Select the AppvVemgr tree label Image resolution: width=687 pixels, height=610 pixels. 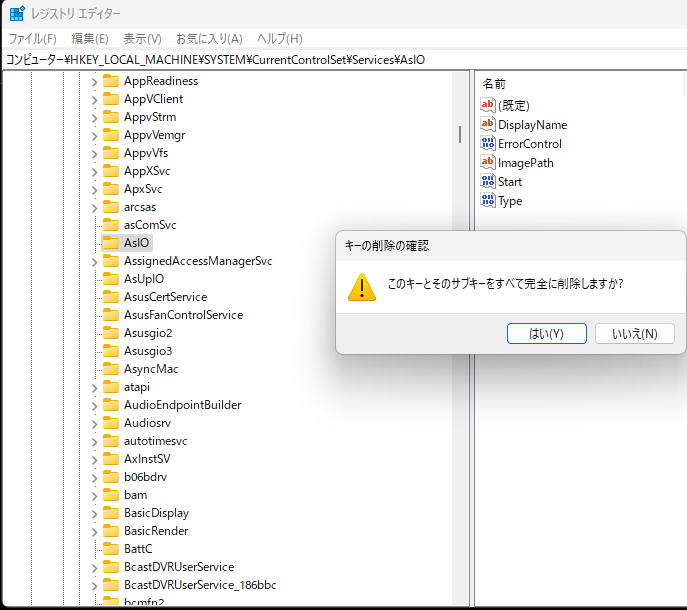coord(154,135)
